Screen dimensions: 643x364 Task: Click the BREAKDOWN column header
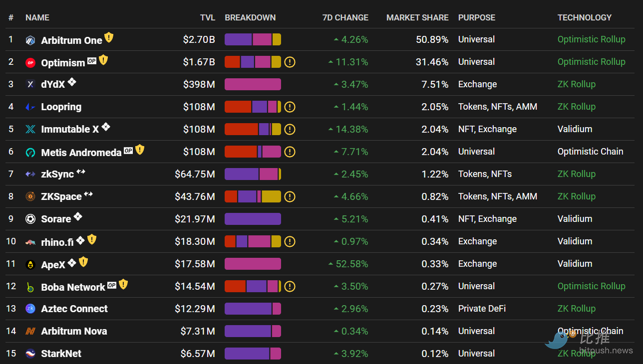click(x=250, y=17)
